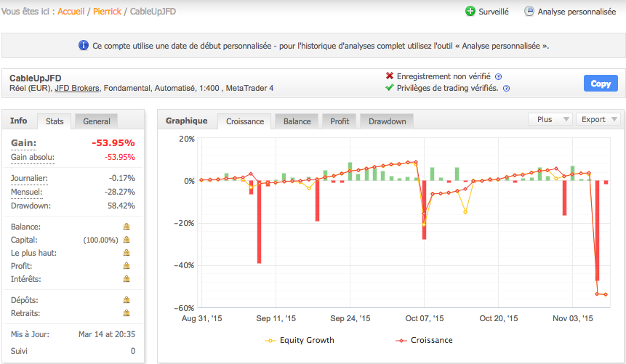The image size is (626, 364).
Task: Expand the Export dropdown
Action: pyautogui.click(x=599, y=119)
